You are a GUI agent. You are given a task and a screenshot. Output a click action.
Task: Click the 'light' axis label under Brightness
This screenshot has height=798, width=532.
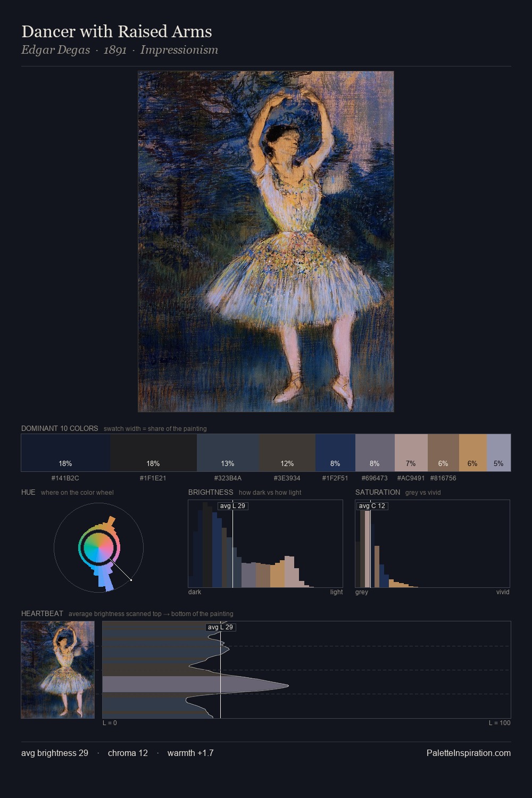click(x=336, y=592)
